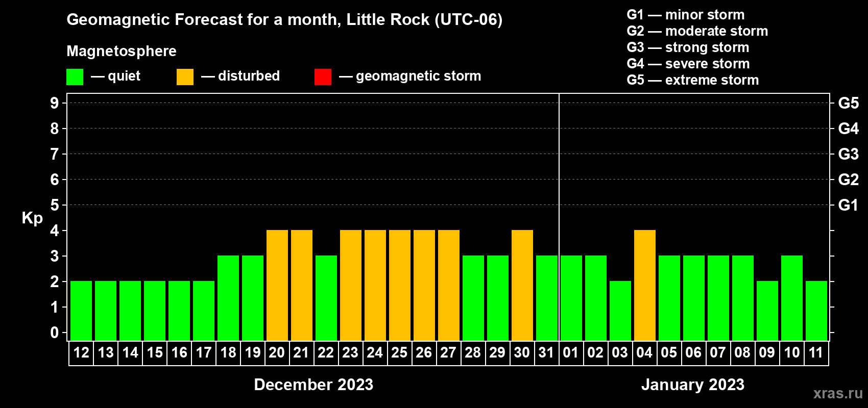The image size is (868, 408).
Task: Click the '— quiet' legend label
Action: (115, 76)
